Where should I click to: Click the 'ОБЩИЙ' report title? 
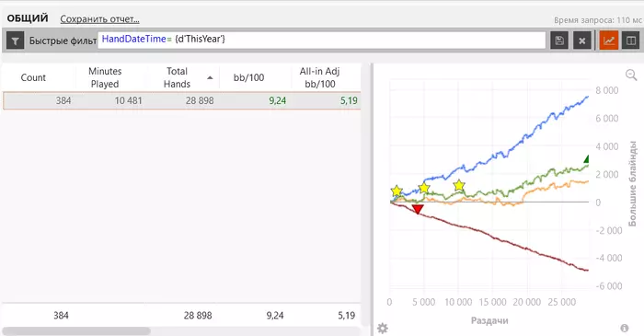28,18
